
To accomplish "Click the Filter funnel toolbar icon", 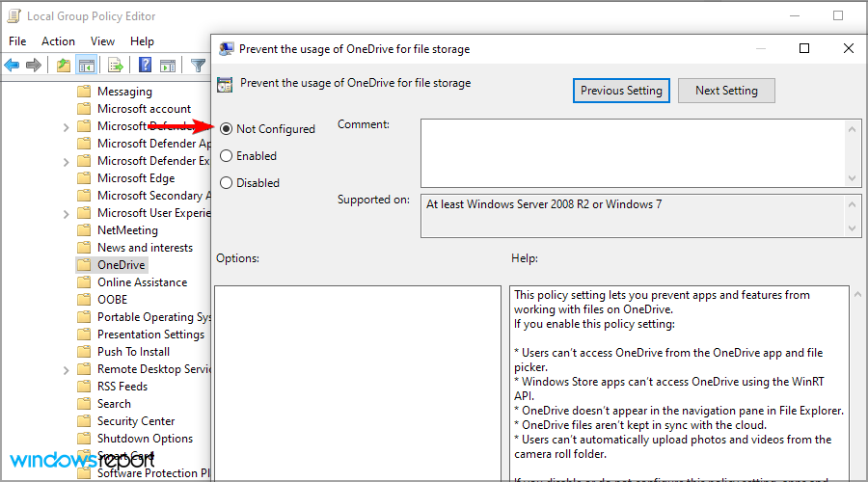I will click(198, 66).
